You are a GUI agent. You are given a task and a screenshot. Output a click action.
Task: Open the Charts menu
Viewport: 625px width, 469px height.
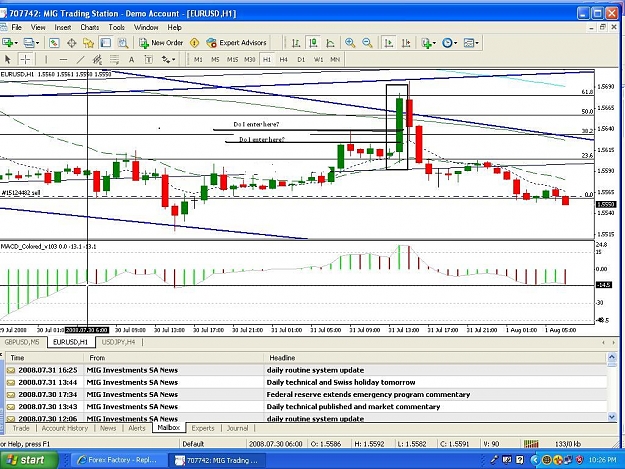click(90, 27)
